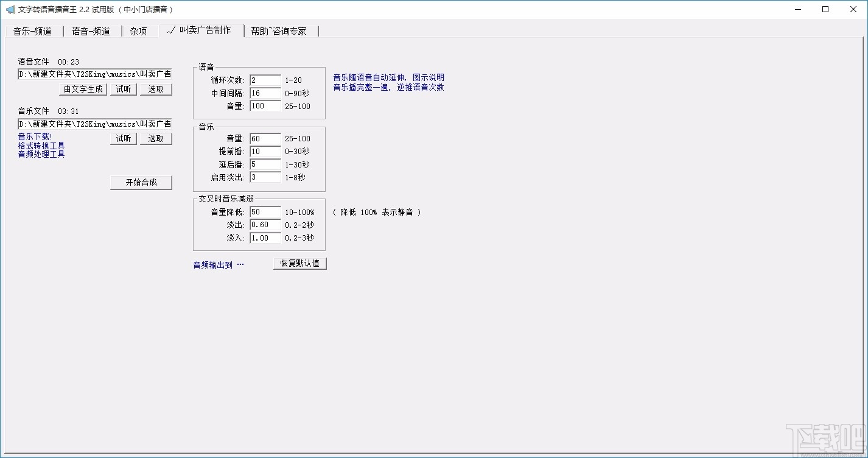Choose a music file with 选取
Viewport: 868px width, 458px height.
pos(156,138)
